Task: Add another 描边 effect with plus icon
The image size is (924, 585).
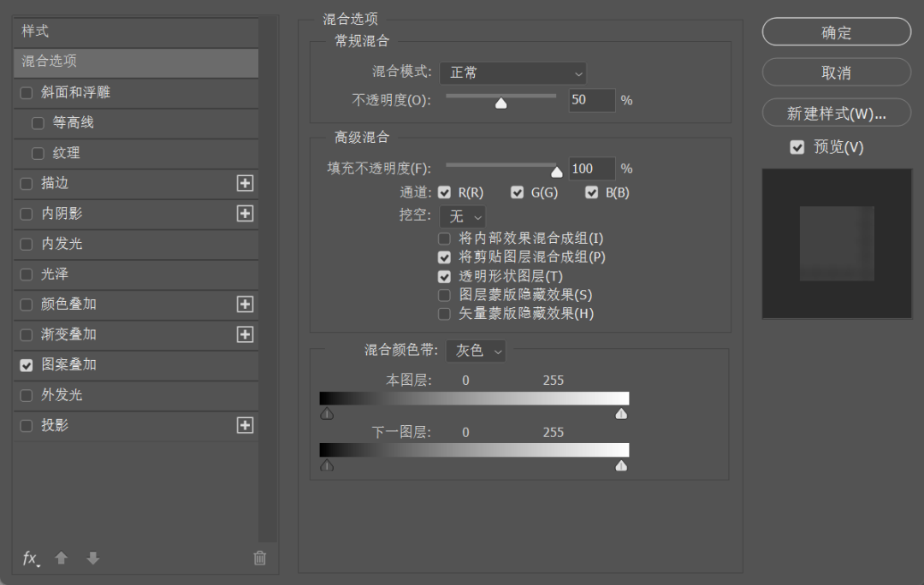Action: (245, 183)
